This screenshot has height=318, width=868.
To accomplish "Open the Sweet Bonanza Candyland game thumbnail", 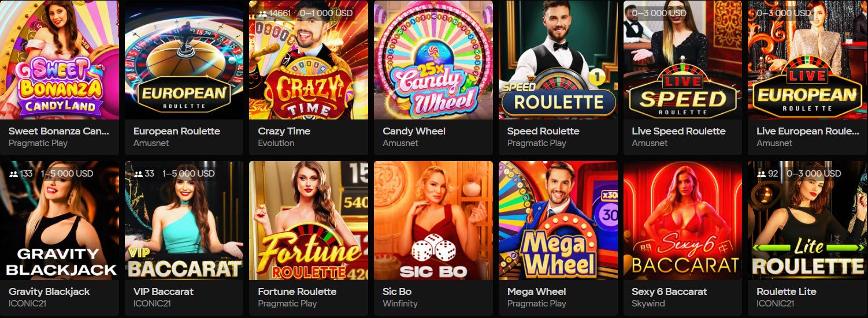I will click(60, 60).
